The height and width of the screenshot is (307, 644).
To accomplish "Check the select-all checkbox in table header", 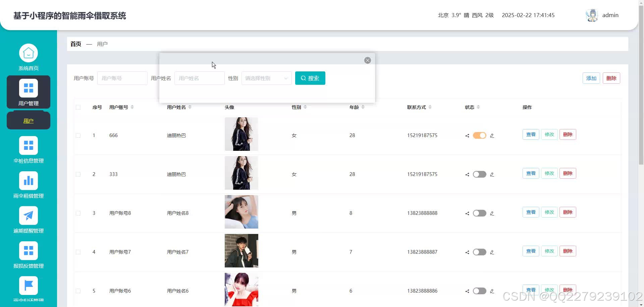I will [78, 107].
